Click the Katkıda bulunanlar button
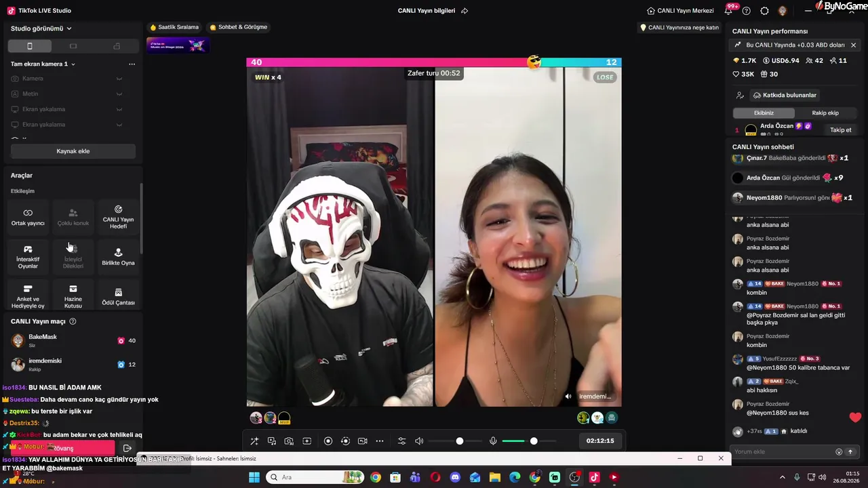 785,96
